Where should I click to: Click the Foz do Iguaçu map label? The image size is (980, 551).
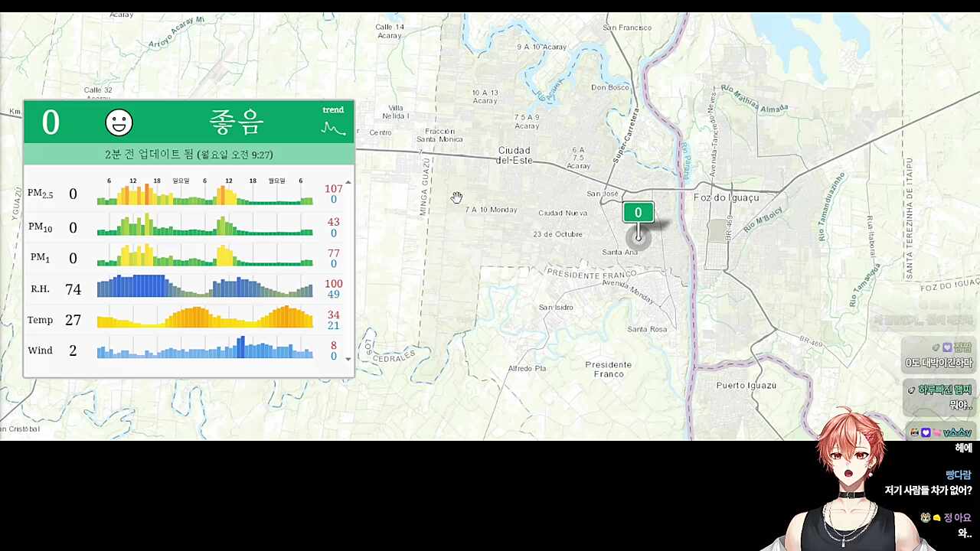coord(726,197)
